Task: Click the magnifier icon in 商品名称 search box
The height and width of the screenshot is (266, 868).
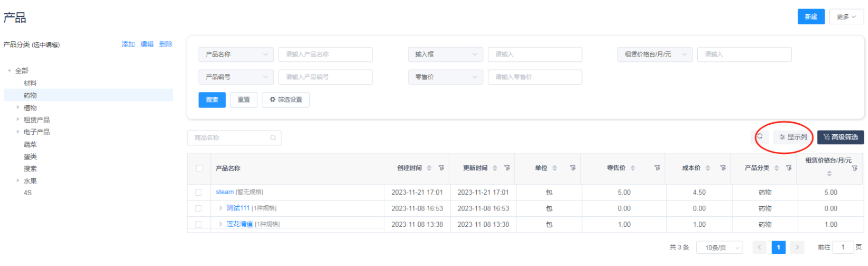Action: [x=273, y=138]
